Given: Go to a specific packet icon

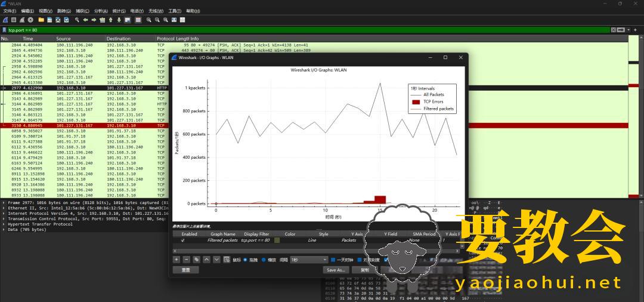Looking at the screenshot, I should [x=103, y=20].
